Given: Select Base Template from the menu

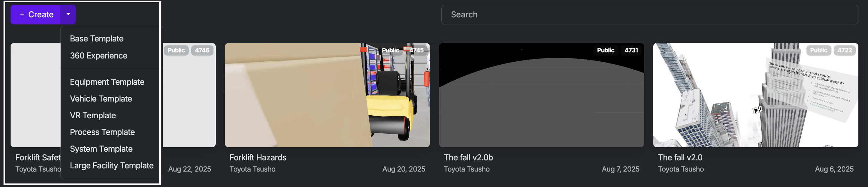Looking at the screenshot, I should coord(97,39).
